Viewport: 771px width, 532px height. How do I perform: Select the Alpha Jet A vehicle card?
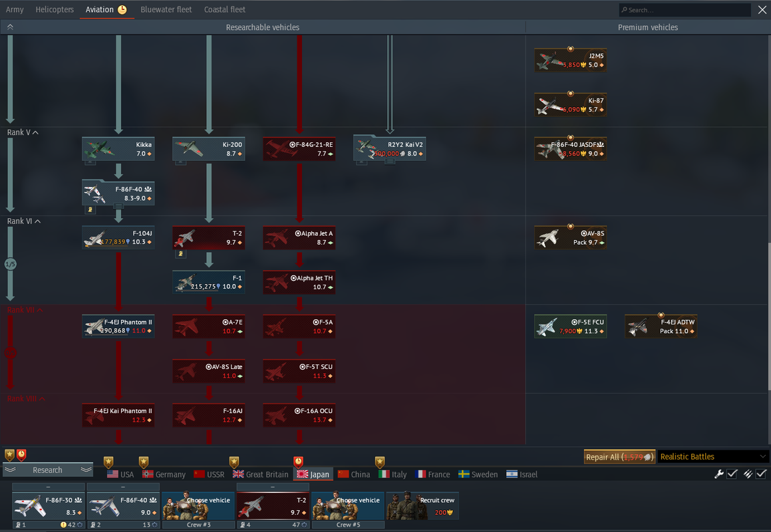(x=299, y=237)
